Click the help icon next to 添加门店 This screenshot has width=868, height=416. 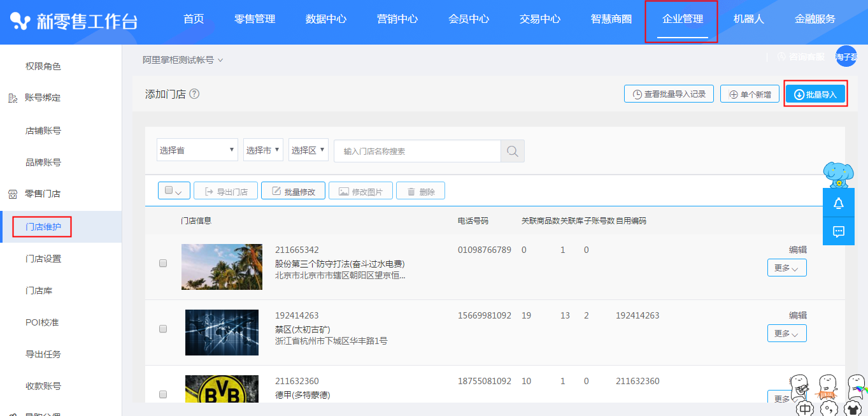click(x=194, y=94)
